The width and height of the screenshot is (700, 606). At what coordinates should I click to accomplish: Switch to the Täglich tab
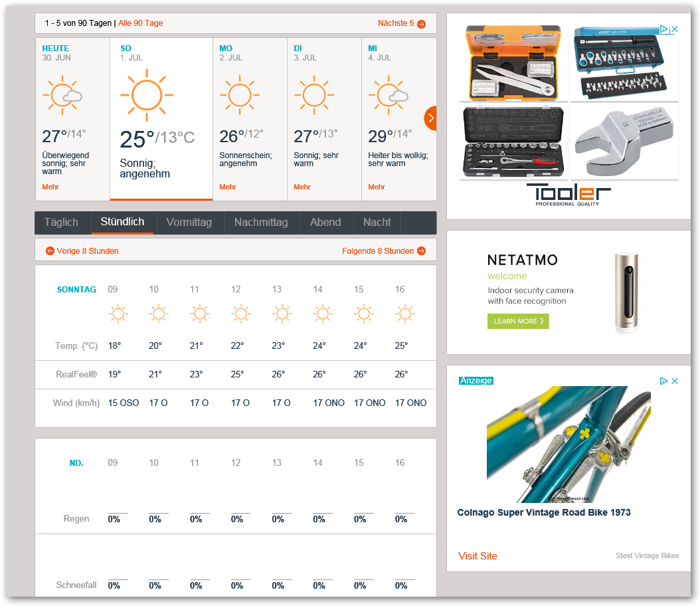tap(62, 223)
